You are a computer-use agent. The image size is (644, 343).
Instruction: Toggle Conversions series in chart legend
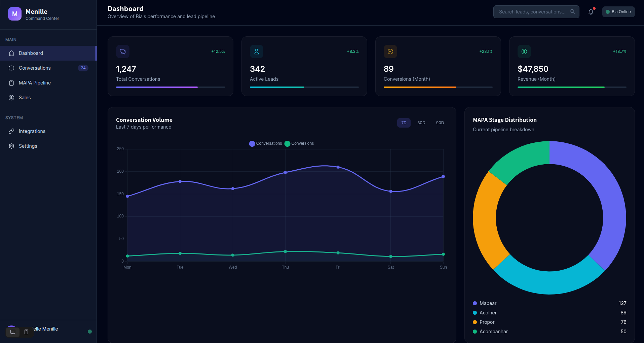(x=299, y=143)
